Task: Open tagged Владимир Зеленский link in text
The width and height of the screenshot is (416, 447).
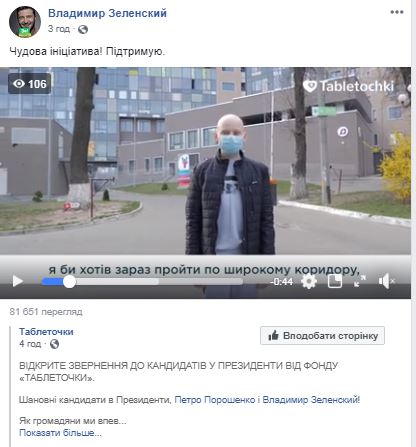Action: (x=311, y=399)
